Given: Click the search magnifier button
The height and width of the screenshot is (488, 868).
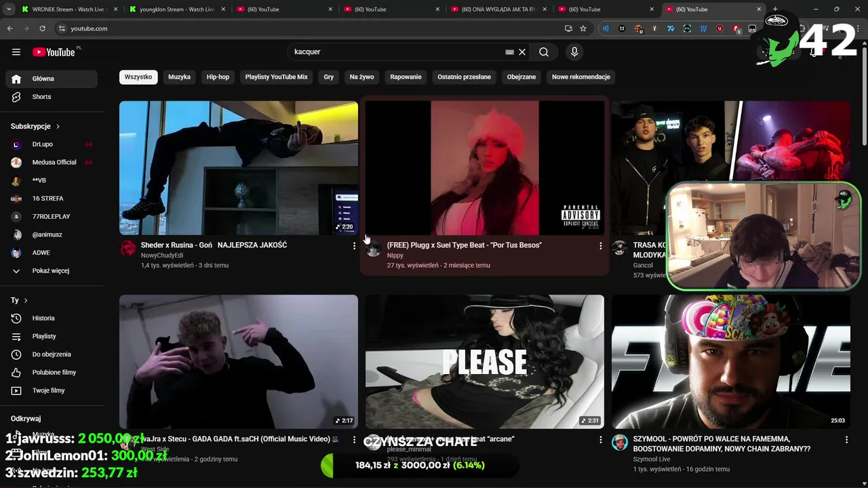Looking at the screenshot, I should coord(544,52).
